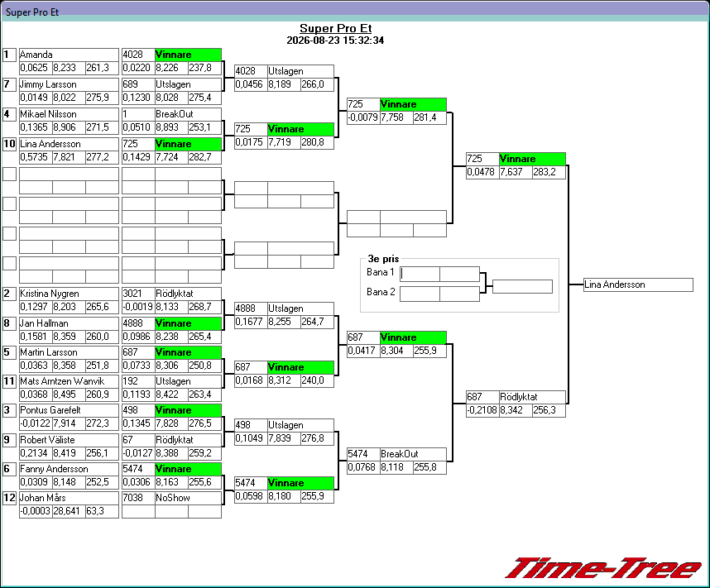The width and height of the screenshot is (710, 588).
Task: Click reaction time 0,5735 for Lina Andersson
Action: click(x=36, y=157)
